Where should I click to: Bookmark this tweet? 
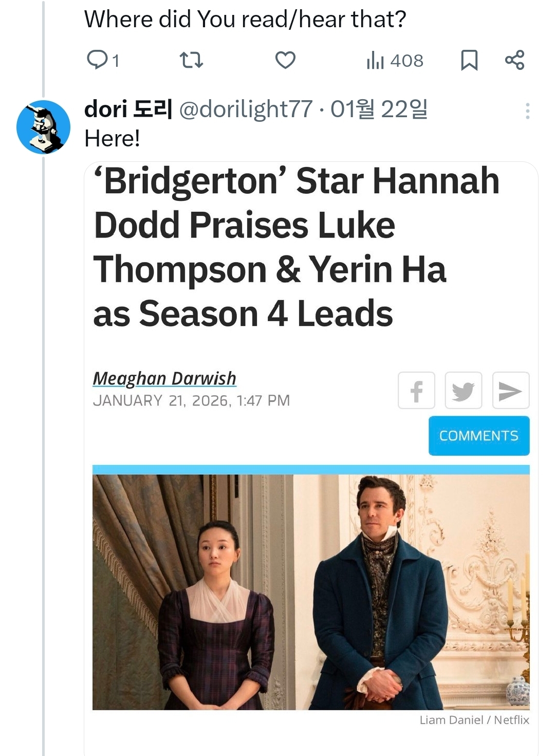click(469, 60)
